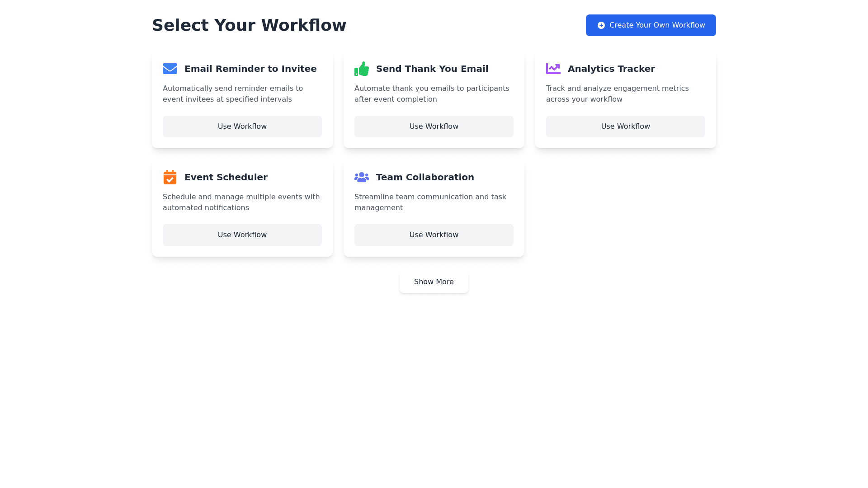Screen dimensions: 868x488
Task: Use the Analytics Tracker workflow
Action: click(626, 127)
